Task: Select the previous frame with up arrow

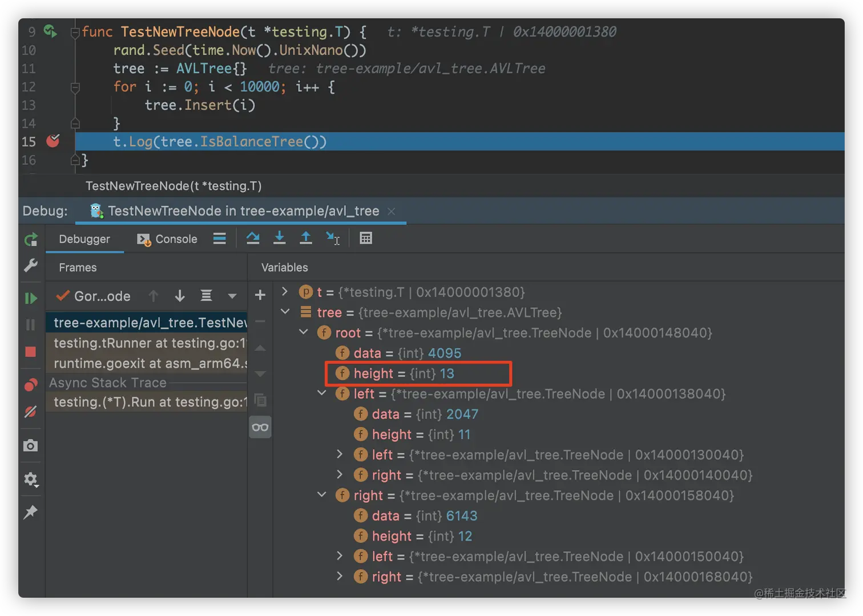Action: click(x=153, y=296)
